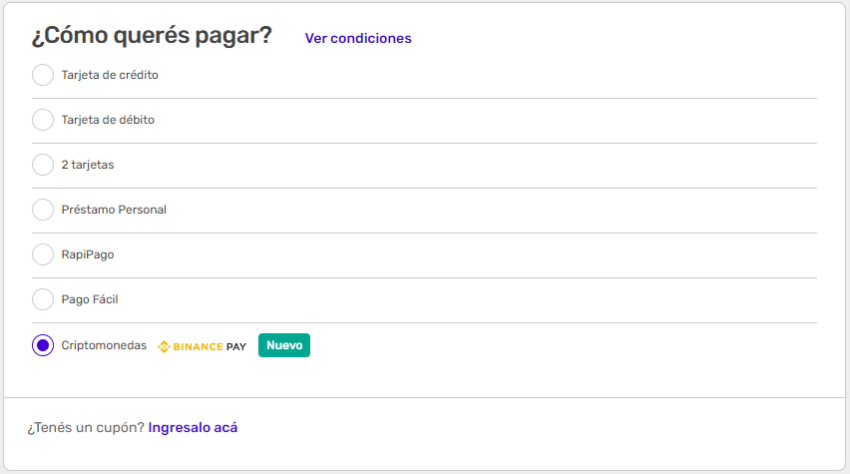Click the selected Criptomonedas radio button
This screenshot has height=474, width=850.
43,345
